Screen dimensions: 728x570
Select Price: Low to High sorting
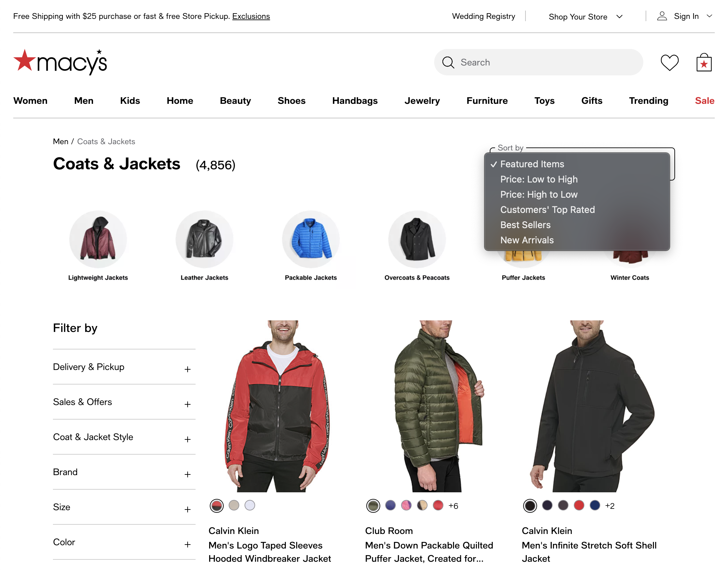coord(539,179)
